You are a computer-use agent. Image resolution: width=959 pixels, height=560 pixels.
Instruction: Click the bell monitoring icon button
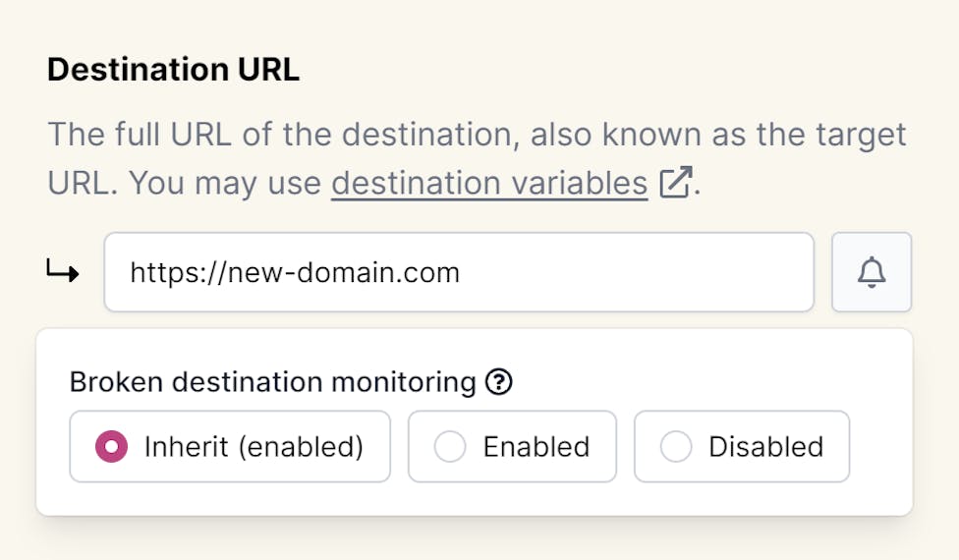point(872,272)
